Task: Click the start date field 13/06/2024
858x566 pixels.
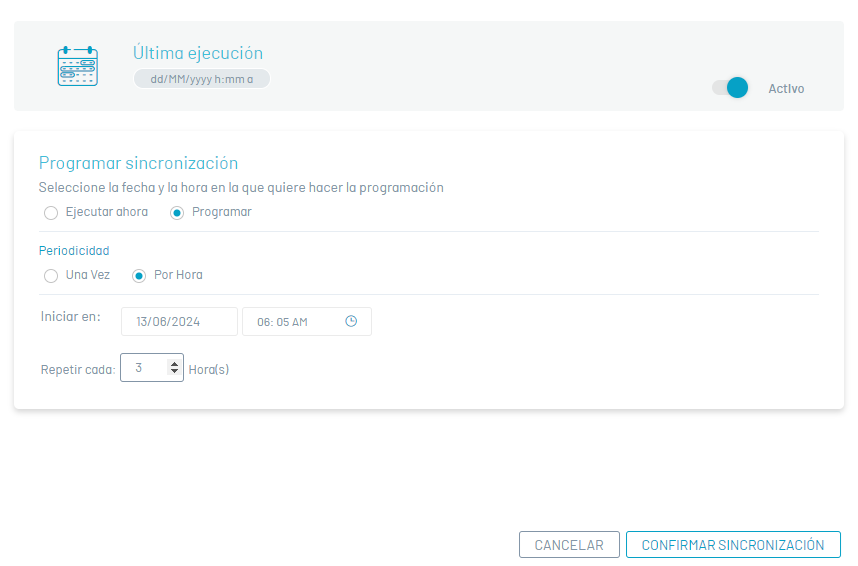Action: (x=179, y=321)
